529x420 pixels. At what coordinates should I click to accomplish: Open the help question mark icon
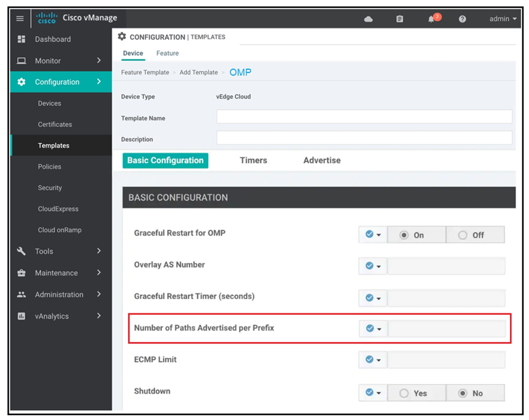[x=462, y=19]
